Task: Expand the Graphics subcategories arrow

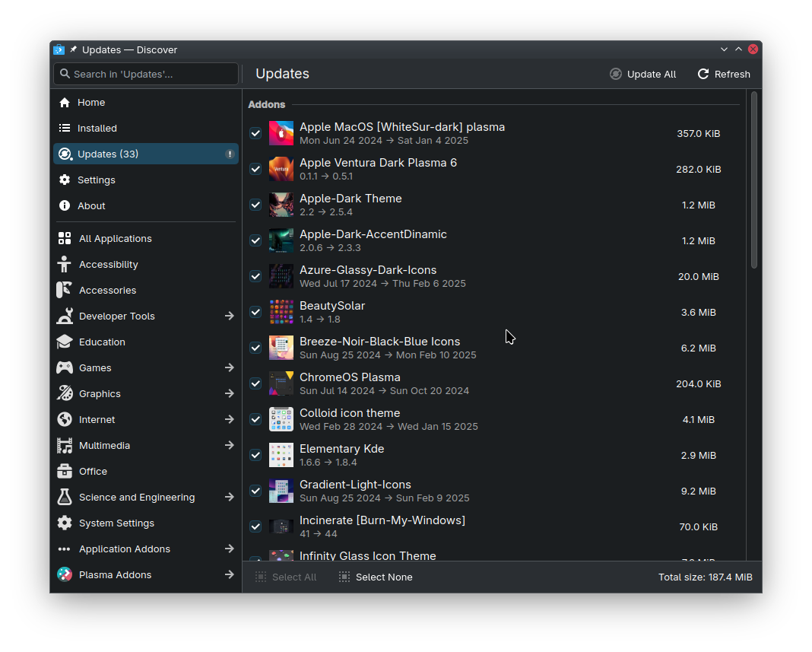Action: pos(230,394)
